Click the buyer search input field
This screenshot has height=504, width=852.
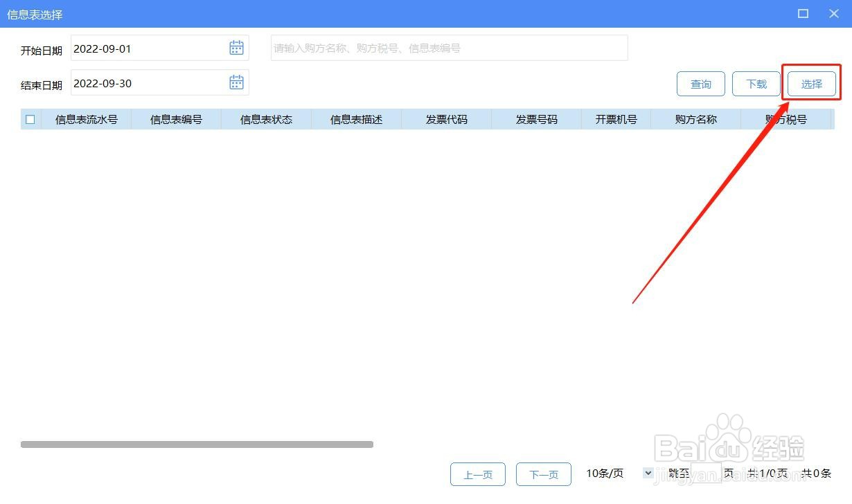click(x=449, y=47)
